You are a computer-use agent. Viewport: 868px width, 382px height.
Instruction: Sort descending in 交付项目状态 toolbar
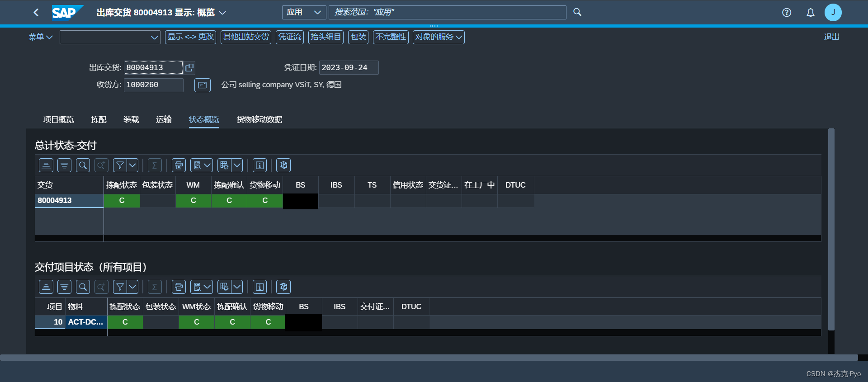coord(65,287)
